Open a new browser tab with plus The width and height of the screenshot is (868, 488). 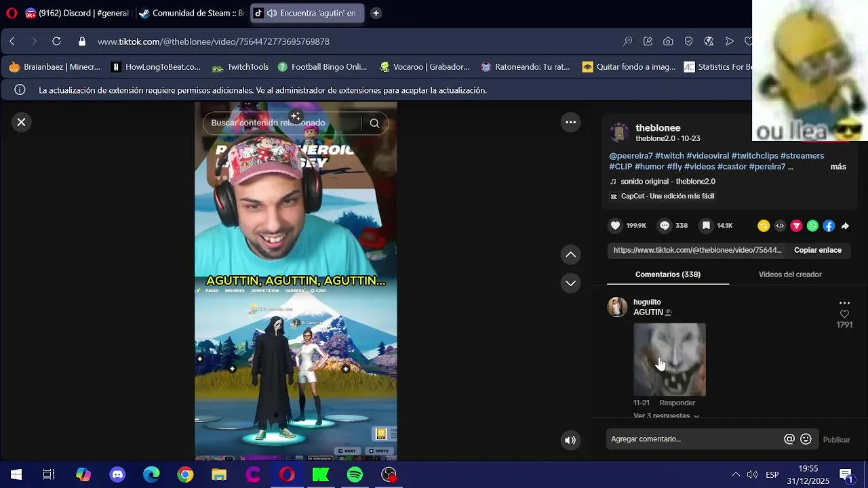[x=376, y=13]
